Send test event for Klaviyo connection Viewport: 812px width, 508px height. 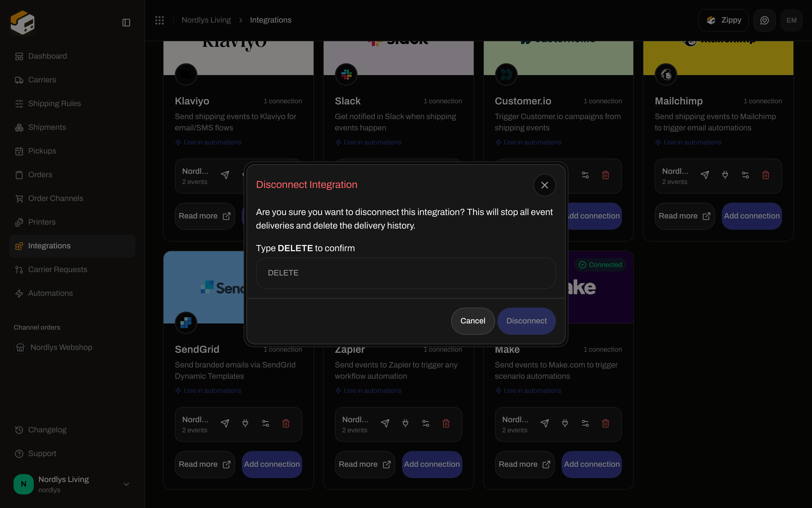(x=225, y=175)
